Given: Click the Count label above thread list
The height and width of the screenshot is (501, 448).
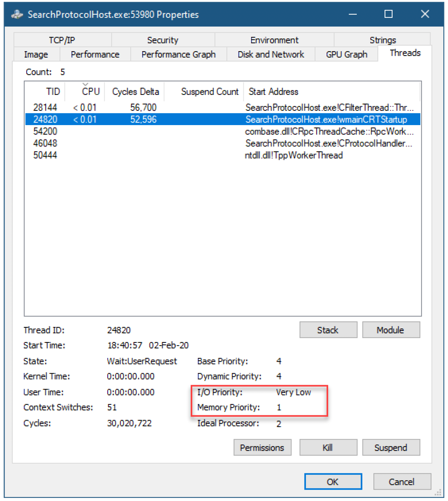Looking at the screenshot, I should 39,72.
